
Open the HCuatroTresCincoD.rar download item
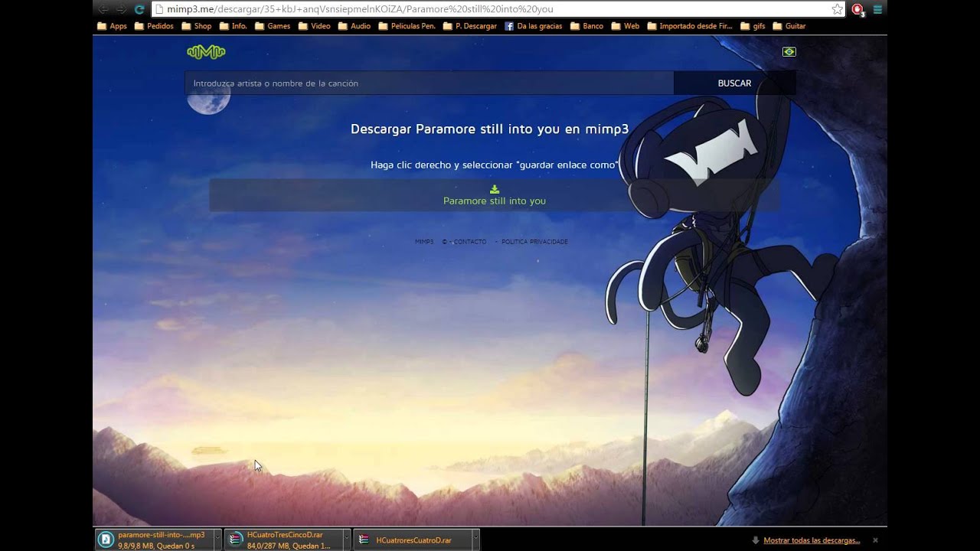tap(283, 540)
